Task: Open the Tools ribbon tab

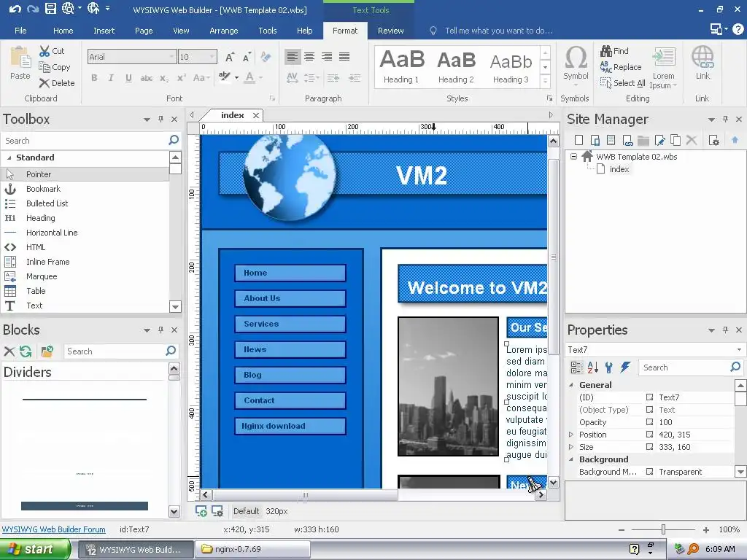Action: pyautogui.click(x=267, y=31)
